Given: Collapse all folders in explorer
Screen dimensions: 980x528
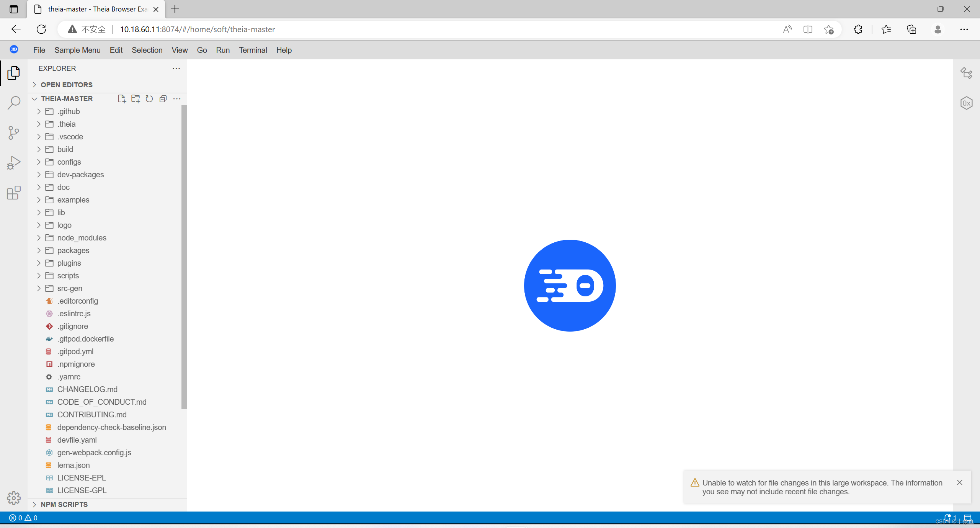Looking at the screenshot, I should click(x=163, y=99).
